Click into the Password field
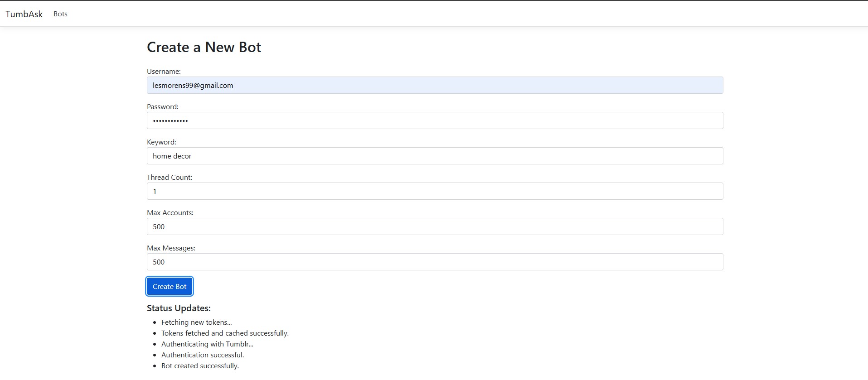The width and height of the screenshot is (868, 380). [x=435, y=120]
